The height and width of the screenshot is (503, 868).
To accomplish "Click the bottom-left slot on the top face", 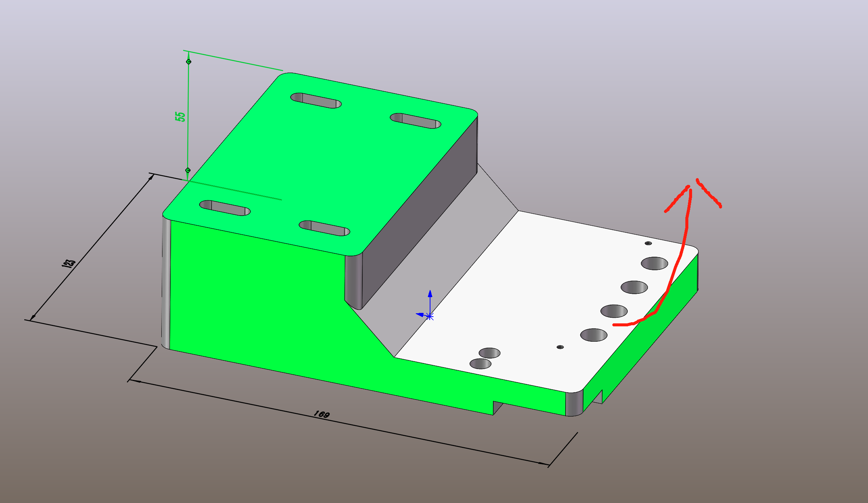I will 225,208.
